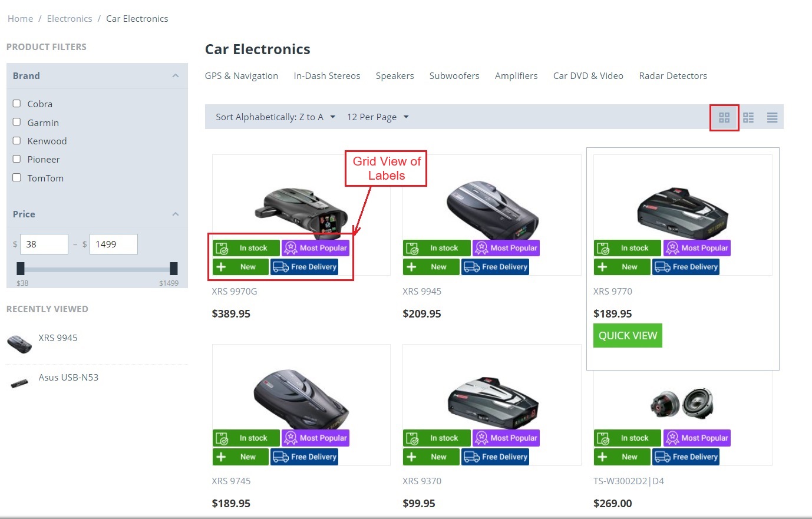Open Speakers subcategory
Screen dimensions: 812x519
point(395,76)
